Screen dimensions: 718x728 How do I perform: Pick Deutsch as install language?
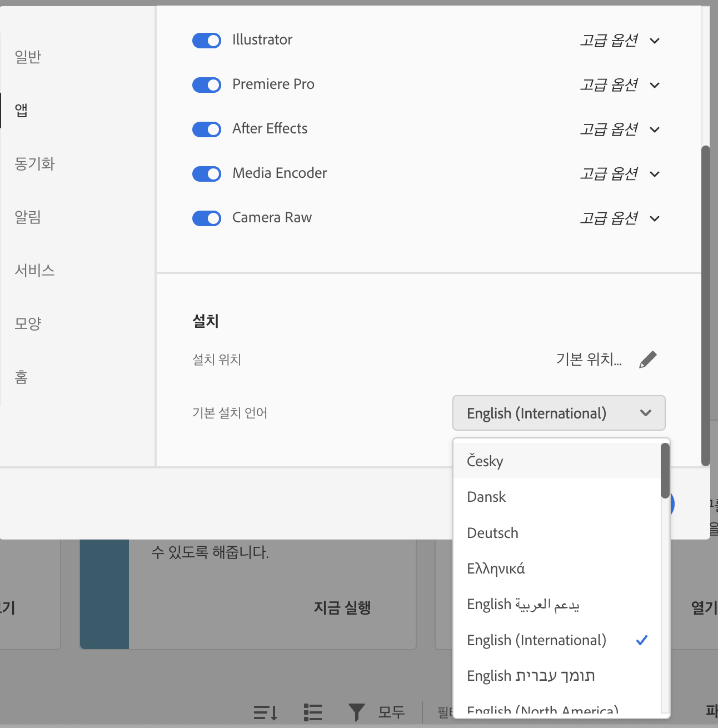(557, 533)
